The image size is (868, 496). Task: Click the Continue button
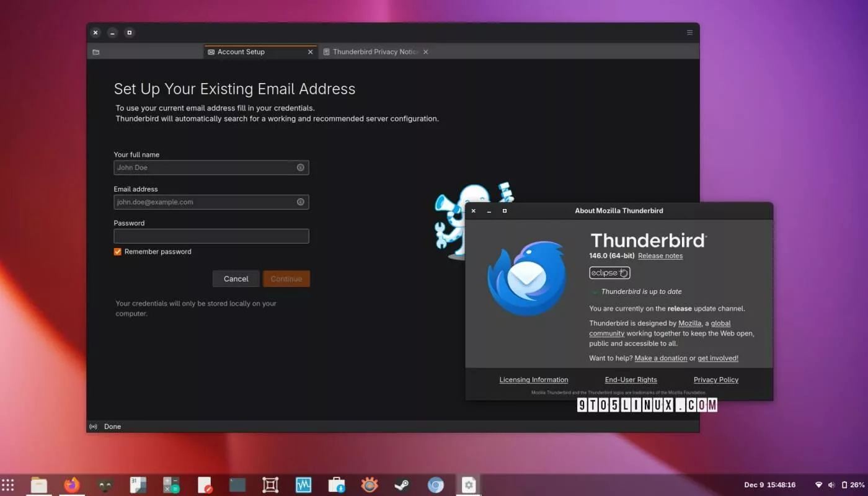[286, 279]
